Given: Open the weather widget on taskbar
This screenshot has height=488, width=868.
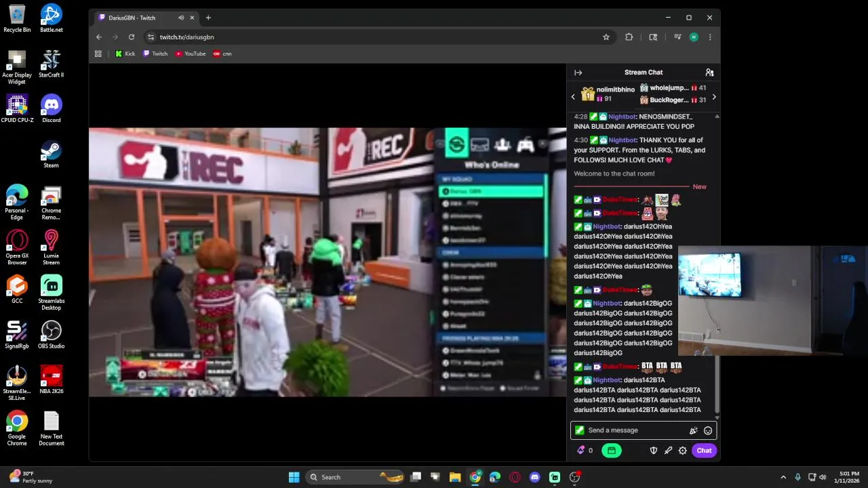Looking at the screenshot, I should click(x=31, y=477).
